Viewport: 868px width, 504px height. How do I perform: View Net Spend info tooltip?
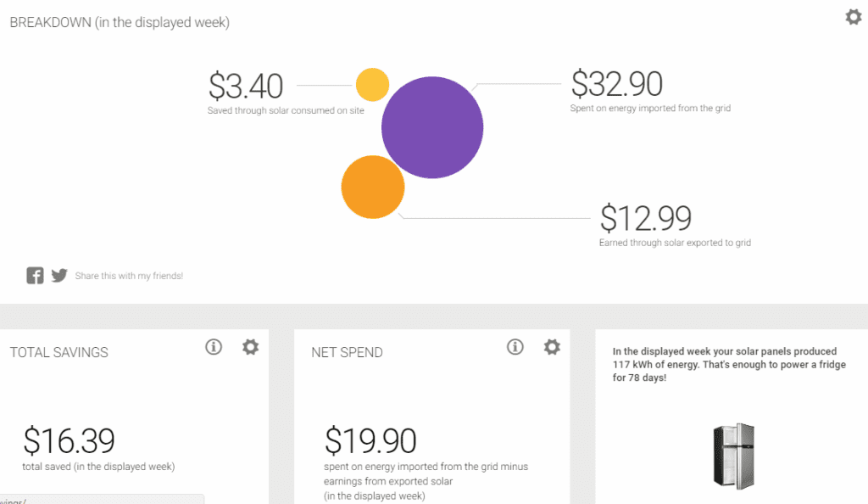pos(515,347)
